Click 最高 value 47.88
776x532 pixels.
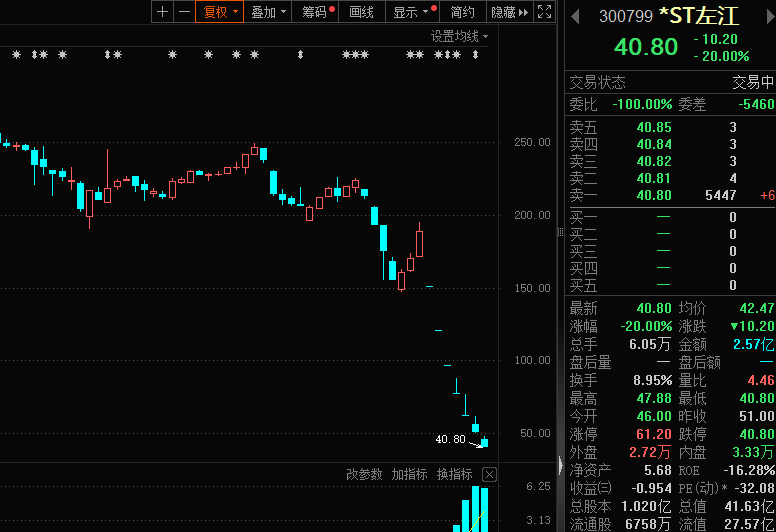(x=654, y=398)
